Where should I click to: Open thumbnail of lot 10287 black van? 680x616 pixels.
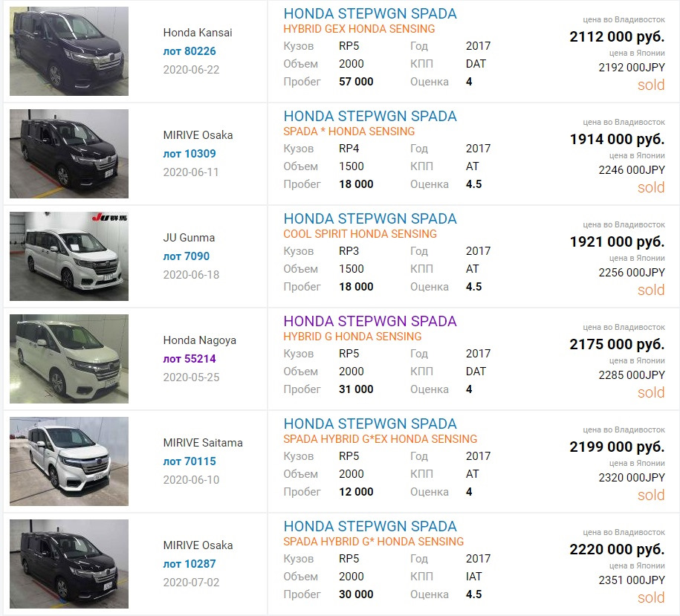coord(69,564)
